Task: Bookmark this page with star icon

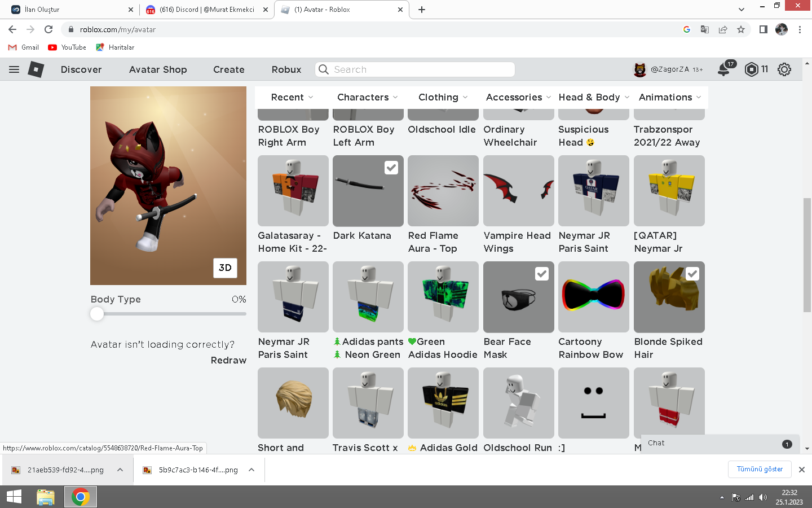Action: coord(741,29)
